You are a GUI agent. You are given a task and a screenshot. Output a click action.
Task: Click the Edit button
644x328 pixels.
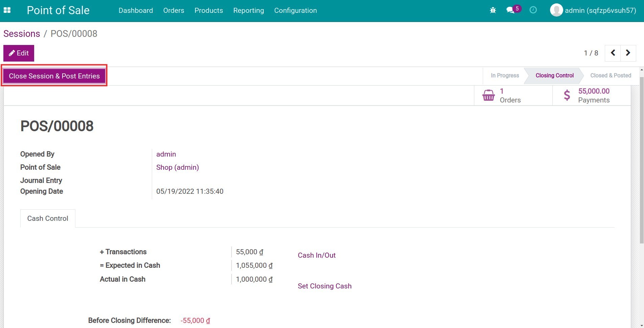pyautogui.click(x=19, y=53)
